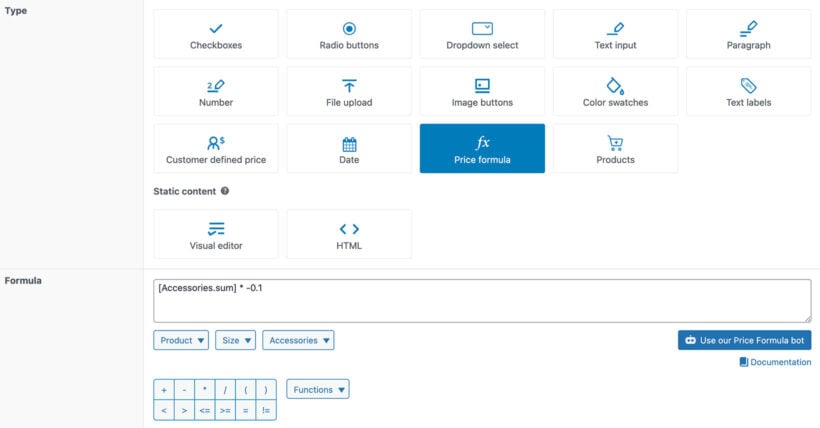The height and width of the screenshot is (428, 820).
Task: Select the Checkboxes field type
Action: pos(216,34)
